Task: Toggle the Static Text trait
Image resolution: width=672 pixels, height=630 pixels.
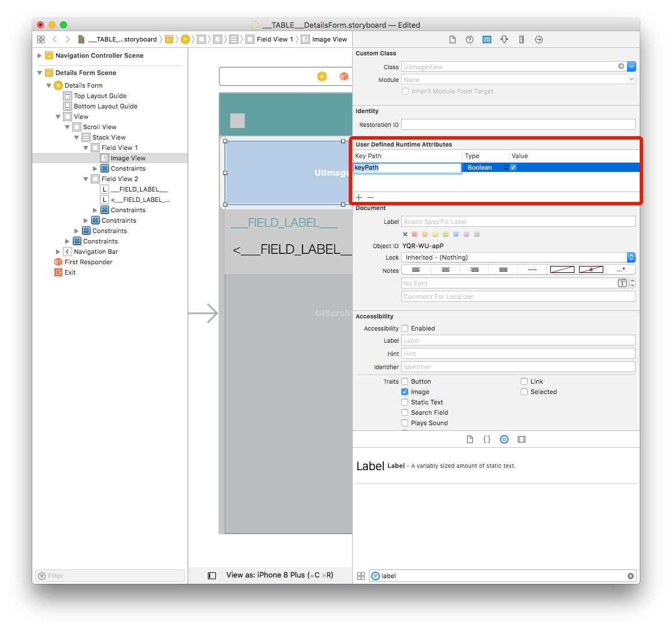Action: click(x=405, y=402)
